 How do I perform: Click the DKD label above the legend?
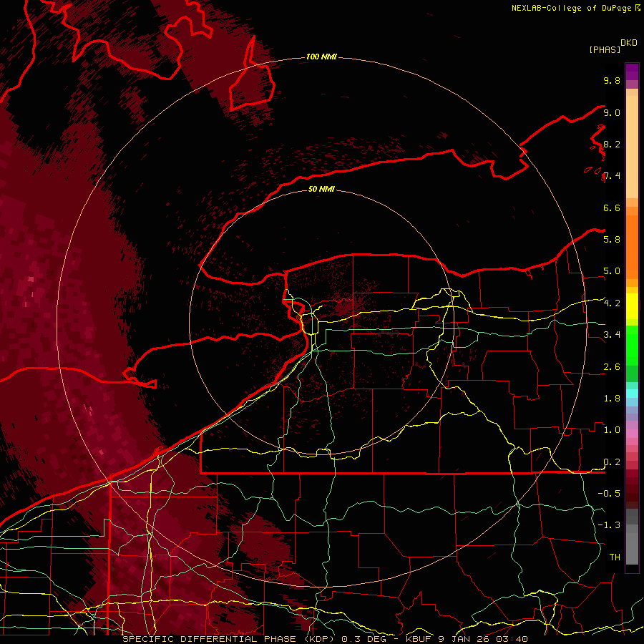(x=629, y=43)
